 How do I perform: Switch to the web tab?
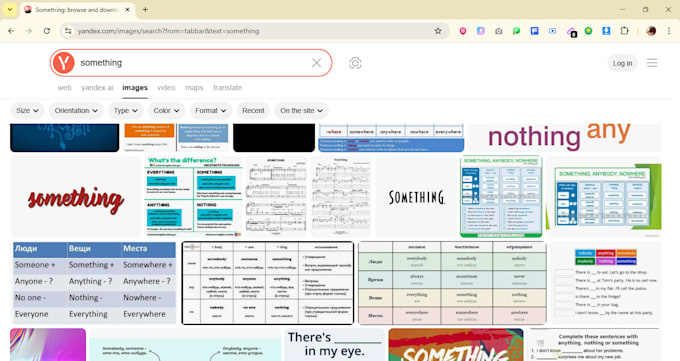coord(65,88)
